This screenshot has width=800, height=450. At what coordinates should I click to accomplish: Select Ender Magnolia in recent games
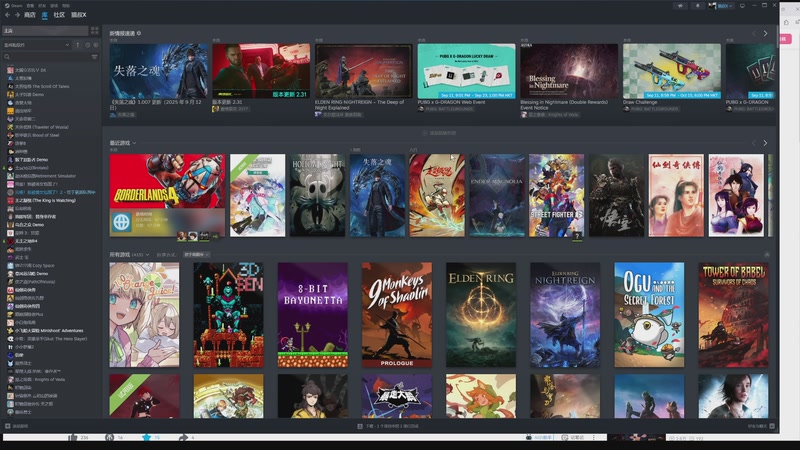(497, 195)
